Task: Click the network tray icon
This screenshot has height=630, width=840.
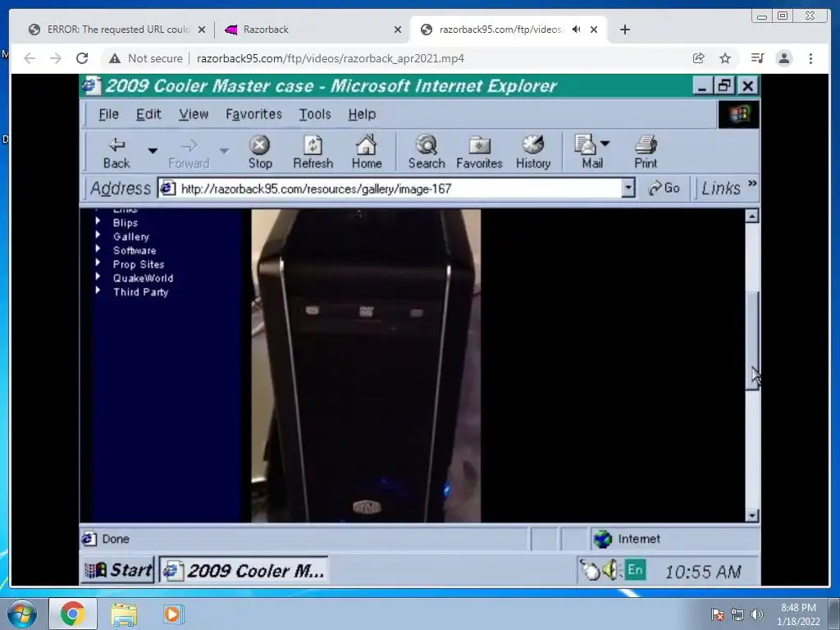Action: click(x=737, y=614)
